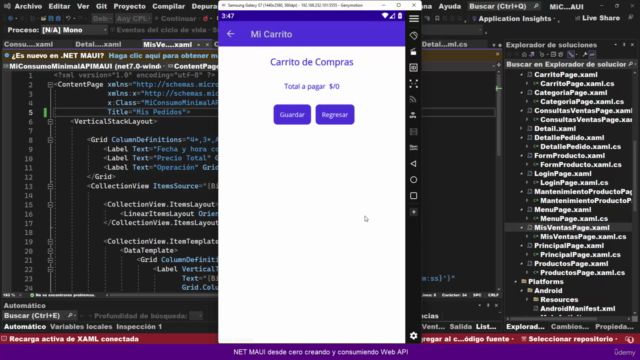
Task: Click the open-file folder icon in toolbar
Action: [x=43, y=19]
